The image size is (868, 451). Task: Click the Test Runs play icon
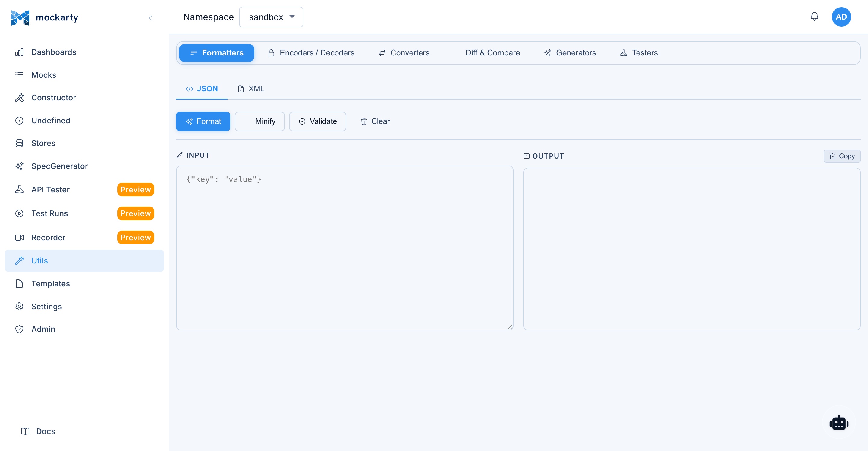tap(19, 213)
